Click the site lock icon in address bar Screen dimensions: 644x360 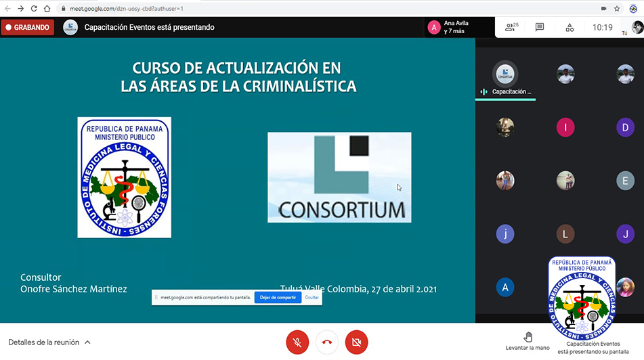pyautogui.click(x=63, y=9)
